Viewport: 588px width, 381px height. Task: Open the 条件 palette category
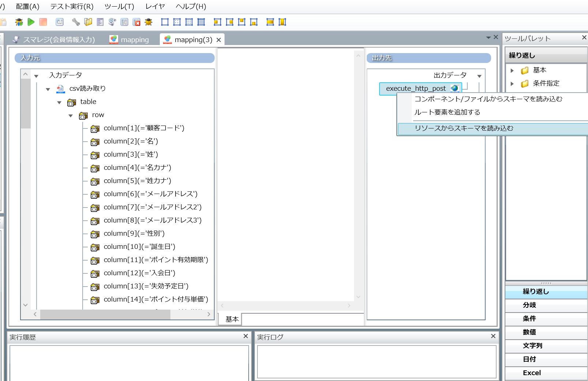(546, 319)
